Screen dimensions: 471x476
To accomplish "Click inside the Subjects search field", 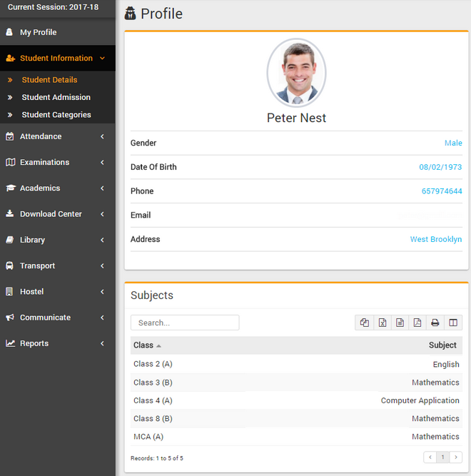I will 185,323.
